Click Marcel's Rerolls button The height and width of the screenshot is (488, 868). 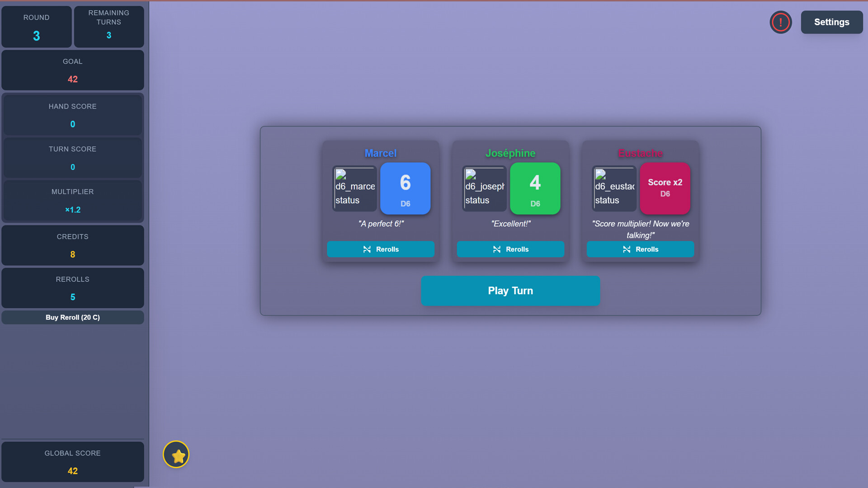(x=381, y=249)
